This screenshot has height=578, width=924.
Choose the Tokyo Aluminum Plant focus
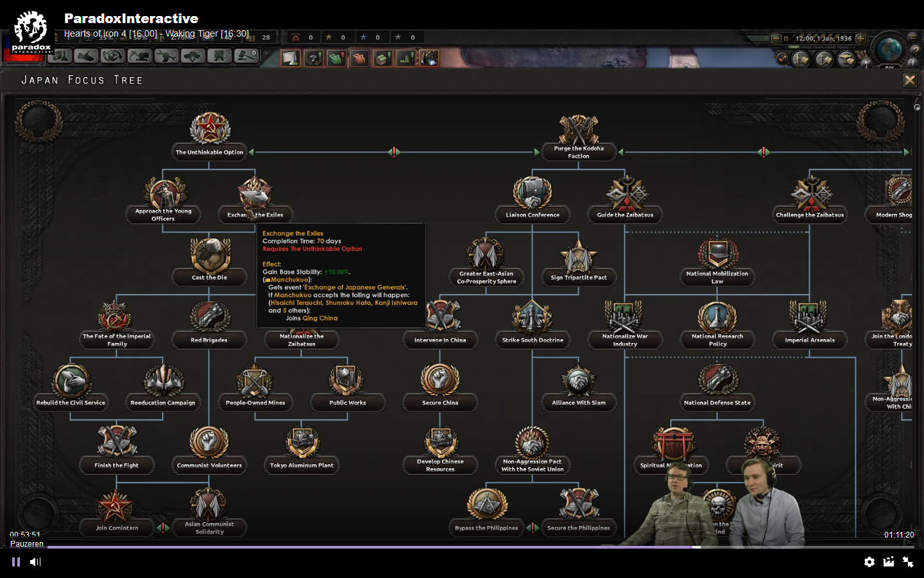pyautogui.click(x=302, y=443)
